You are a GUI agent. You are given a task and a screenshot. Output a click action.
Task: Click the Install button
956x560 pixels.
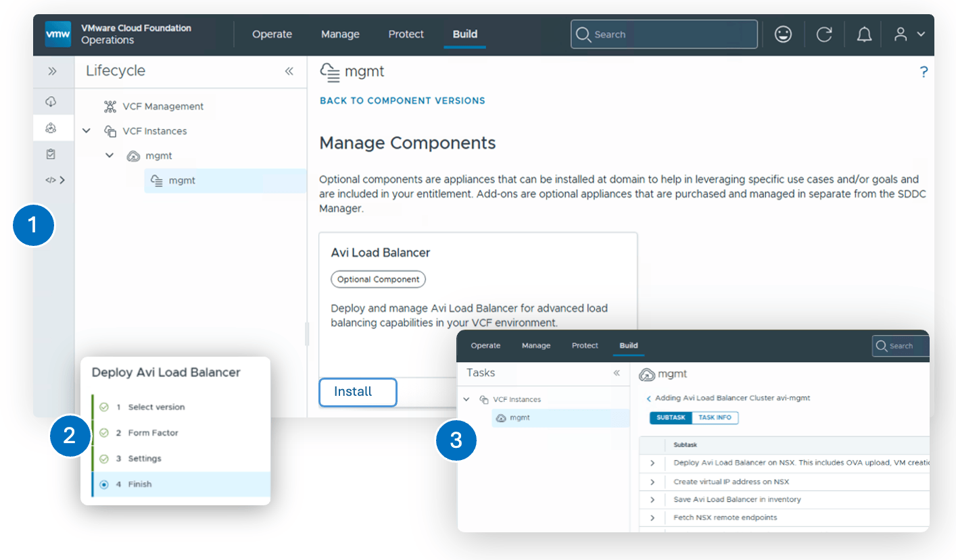(358, 392)
